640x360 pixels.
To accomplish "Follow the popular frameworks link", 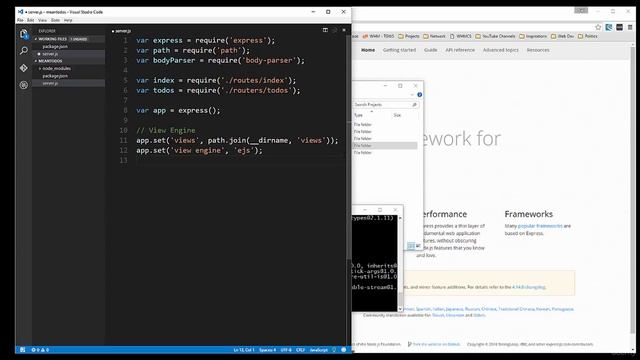I will pyautogui.click(x=540, y=226).
